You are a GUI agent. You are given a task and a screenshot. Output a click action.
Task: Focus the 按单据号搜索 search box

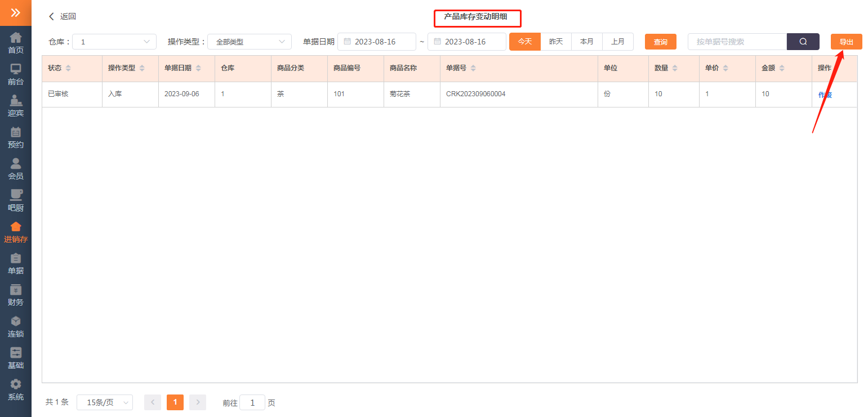737,42
